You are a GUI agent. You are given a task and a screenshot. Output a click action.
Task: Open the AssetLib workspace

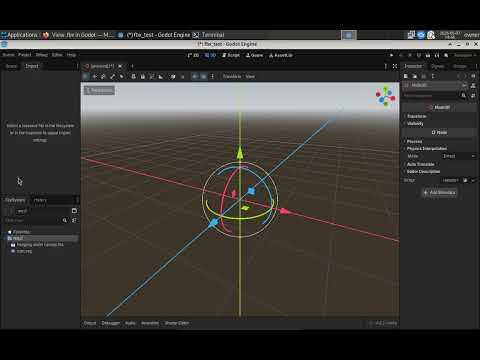pyautogui.click(x=281, y=55)
